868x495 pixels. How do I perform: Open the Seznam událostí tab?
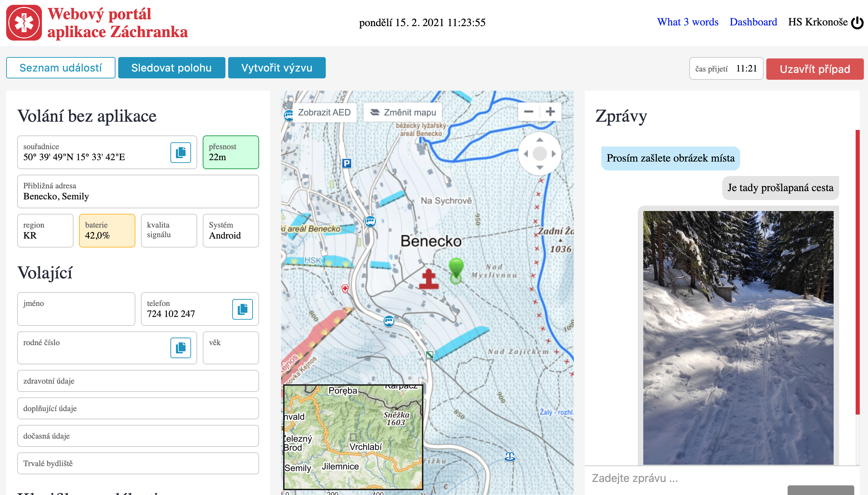(x=61, y=68)
